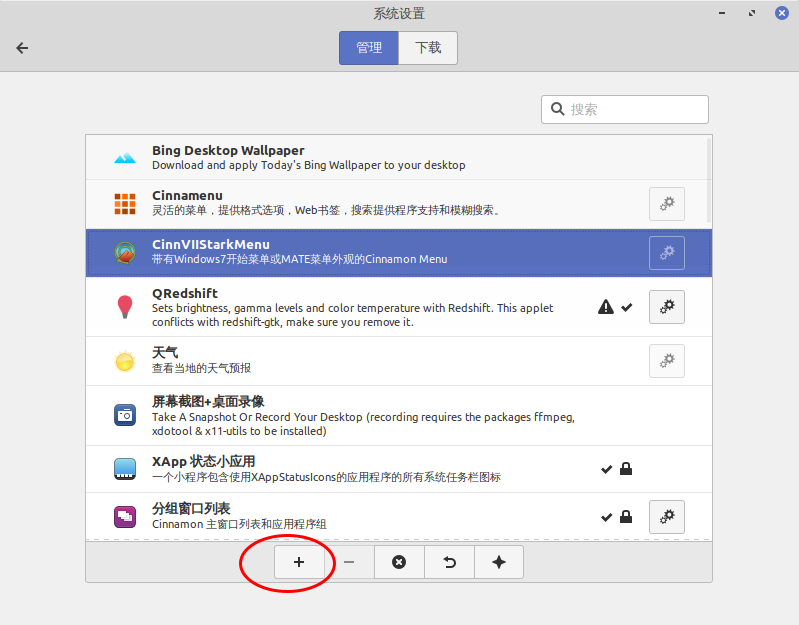Click the CinnVIIStarkMenu applet icon
Screen dimensions: 799x625
point(125,253)
